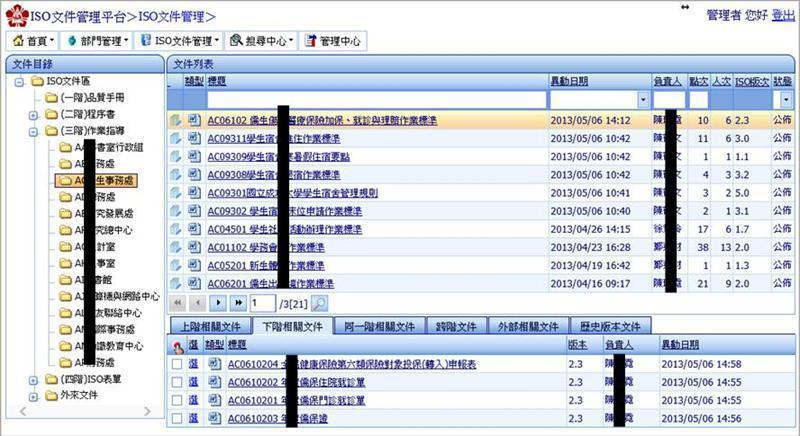Click the row action icon for AC05201
The image size is (800, 436).
(176, 265)
